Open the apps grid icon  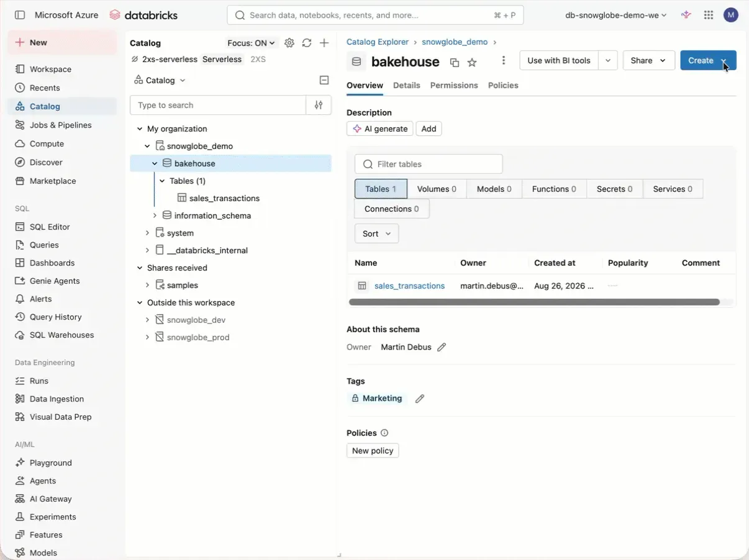coord(709,15)
